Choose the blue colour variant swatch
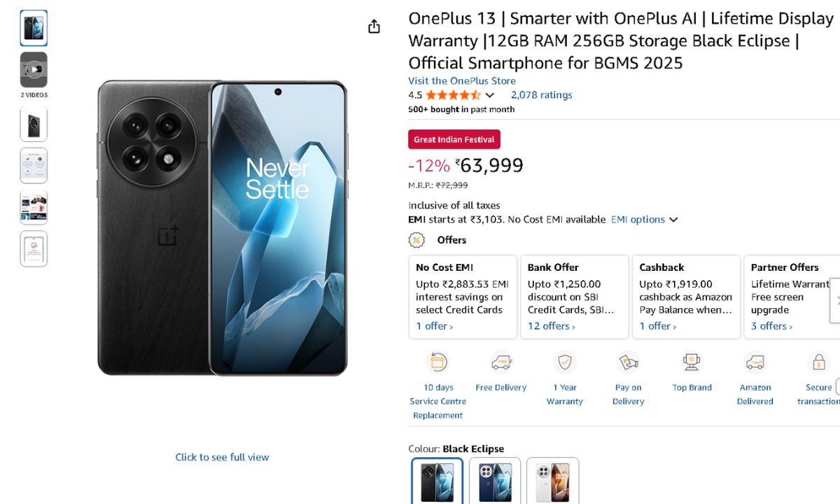Image resolution: width=840 pixels, height=504 pixels. [495, 482]
